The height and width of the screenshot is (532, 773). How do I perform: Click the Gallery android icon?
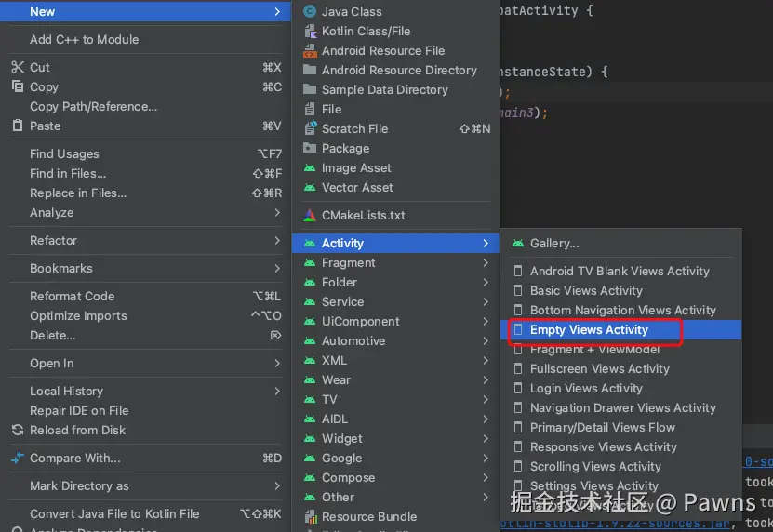coord(517,243)
